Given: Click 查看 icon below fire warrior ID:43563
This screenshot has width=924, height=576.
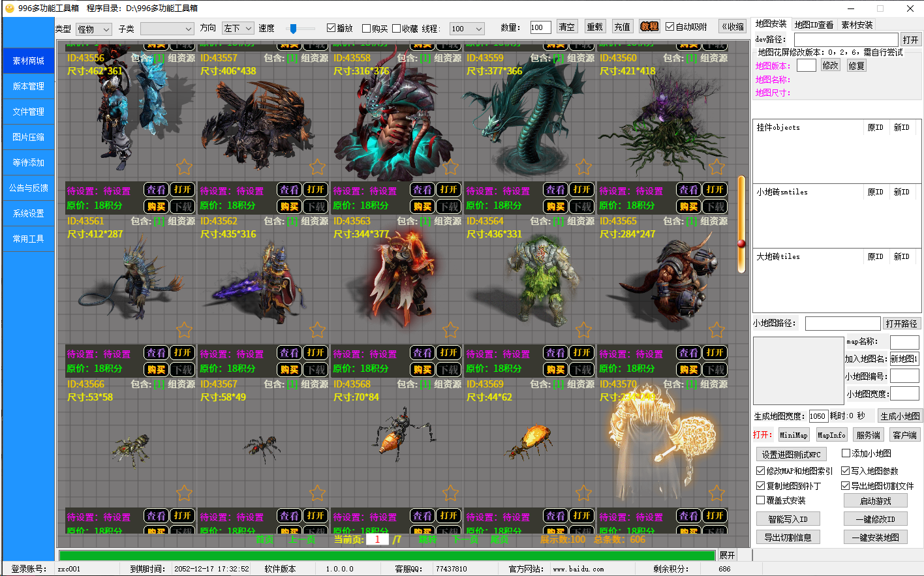Looking at the screenshot, I should coord(422,353).
